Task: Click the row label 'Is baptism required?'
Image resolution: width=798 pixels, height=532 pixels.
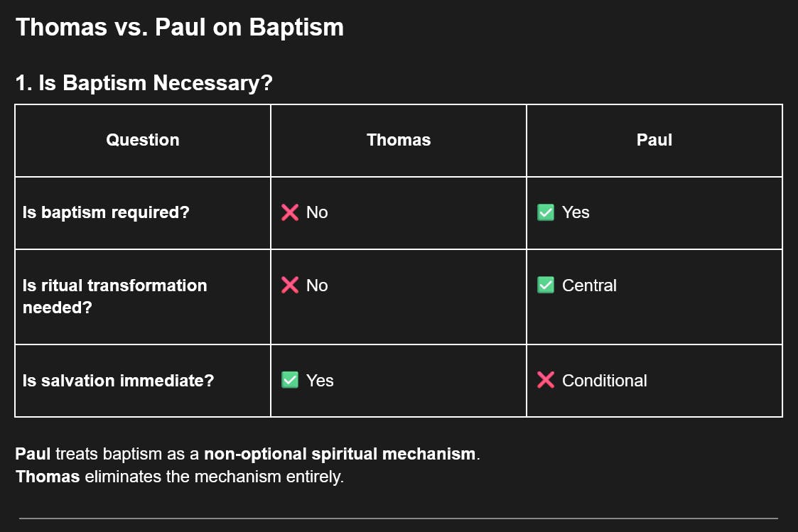Action: 106,212
